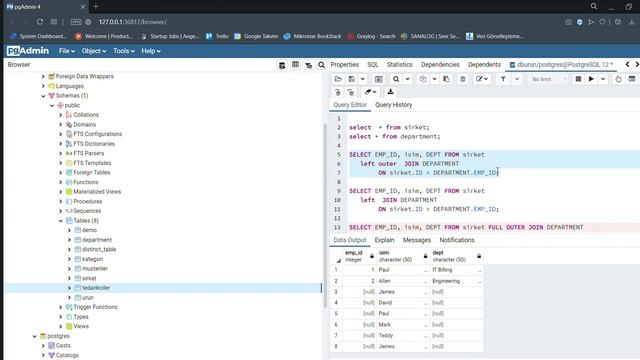Expand the Functions node
640x360 pixels.
point(60,182)
